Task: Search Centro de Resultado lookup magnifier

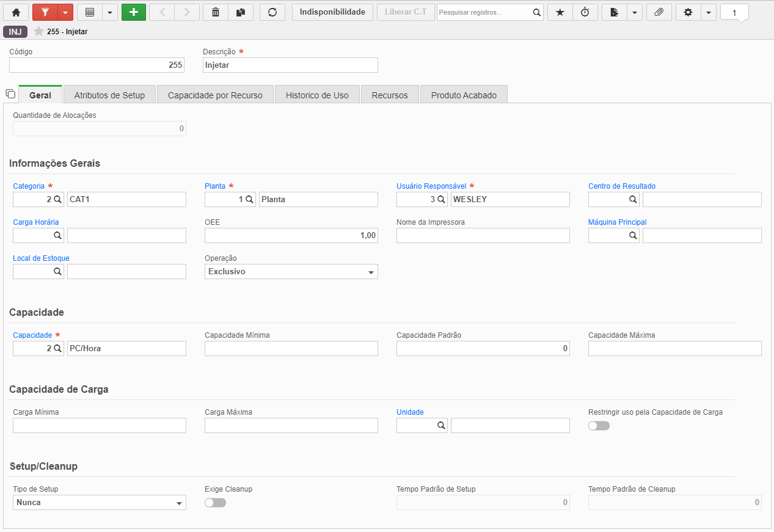Action: tap(633, 199)
